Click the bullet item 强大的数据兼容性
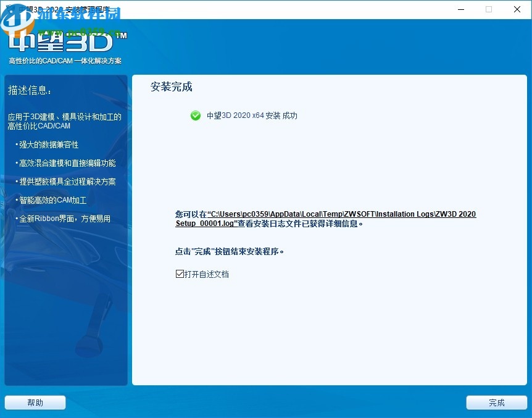 coord(49,144)
